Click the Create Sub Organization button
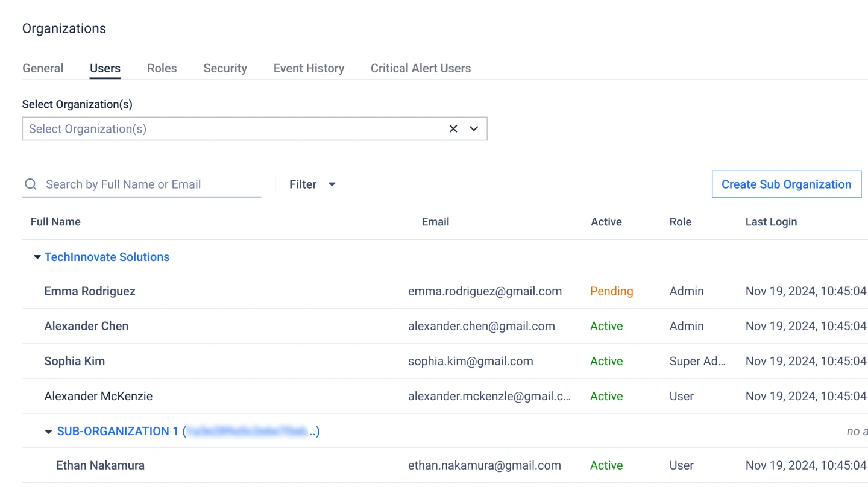 tap(786, 184)
